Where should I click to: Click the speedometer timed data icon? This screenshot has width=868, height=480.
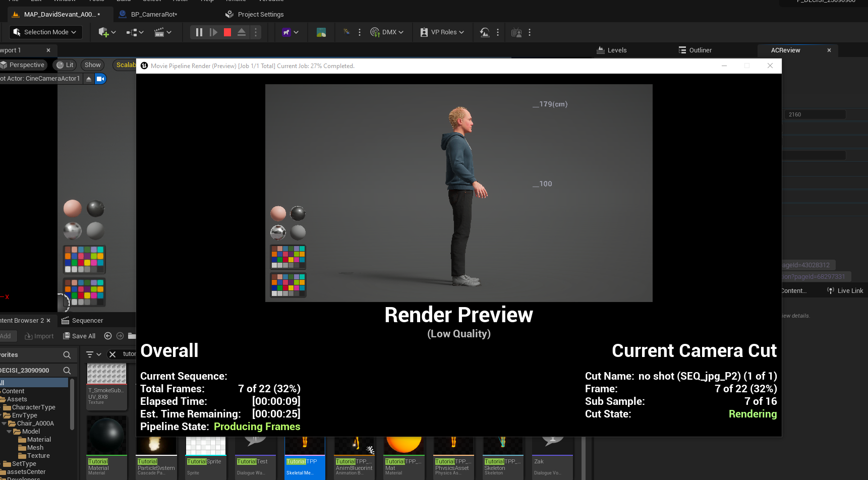pyautogui.click(x=485, y=32)
